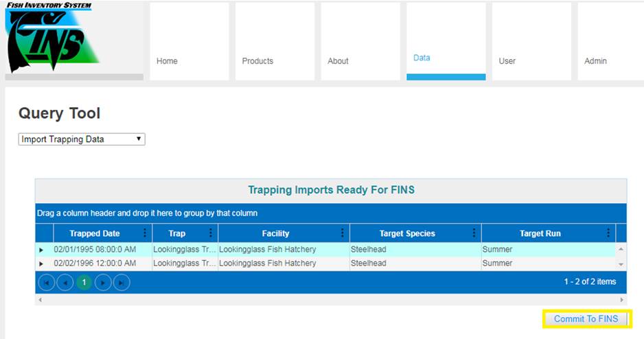Screen dimensions: 644x339
Task: Open Target Species column menu
Action: pos(474,233)
